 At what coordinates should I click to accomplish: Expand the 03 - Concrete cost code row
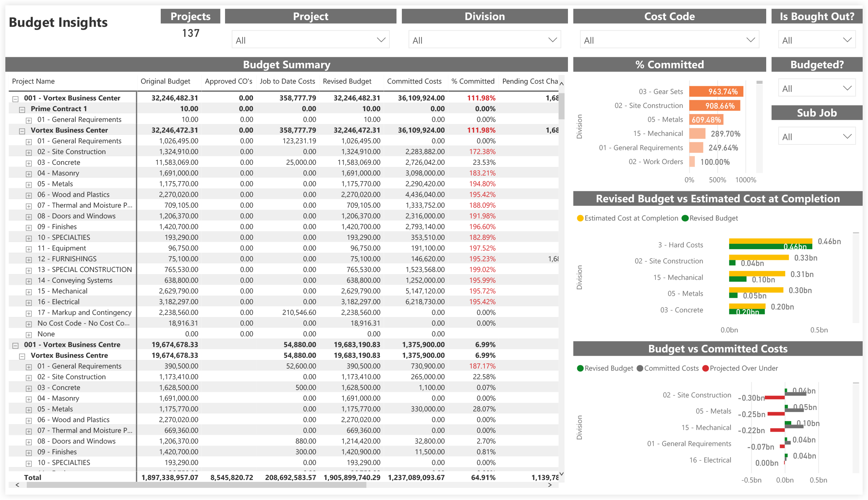coord(29,163)
